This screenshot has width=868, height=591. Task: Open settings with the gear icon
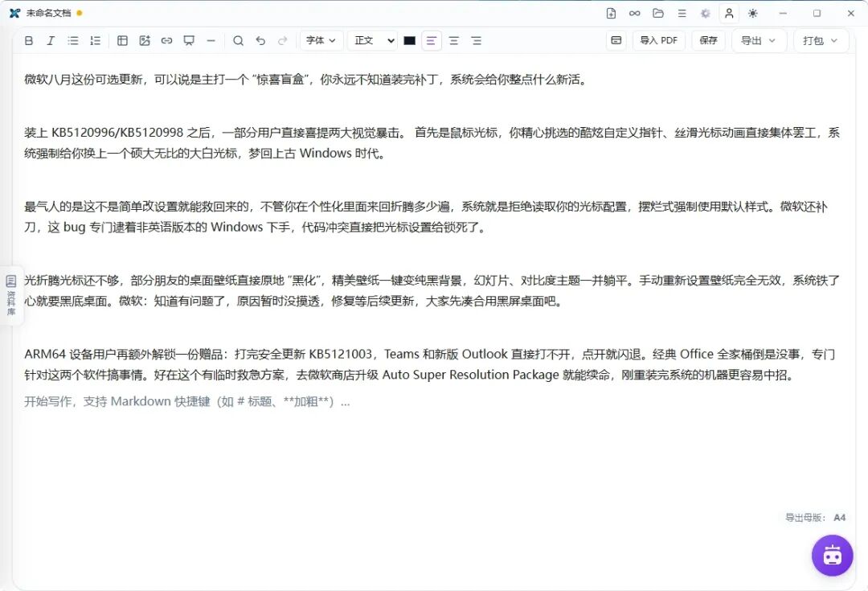tap(706, 14)
